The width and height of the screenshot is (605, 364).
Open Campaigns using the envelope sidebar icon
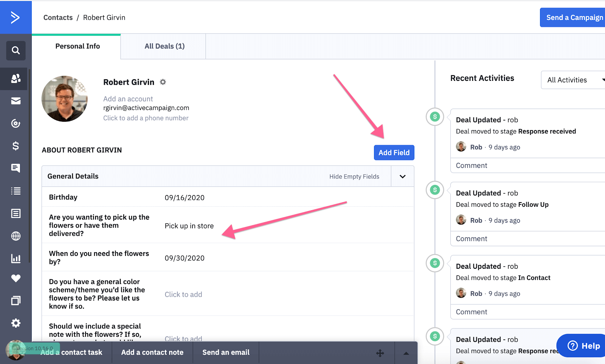[x=16, y=101]
